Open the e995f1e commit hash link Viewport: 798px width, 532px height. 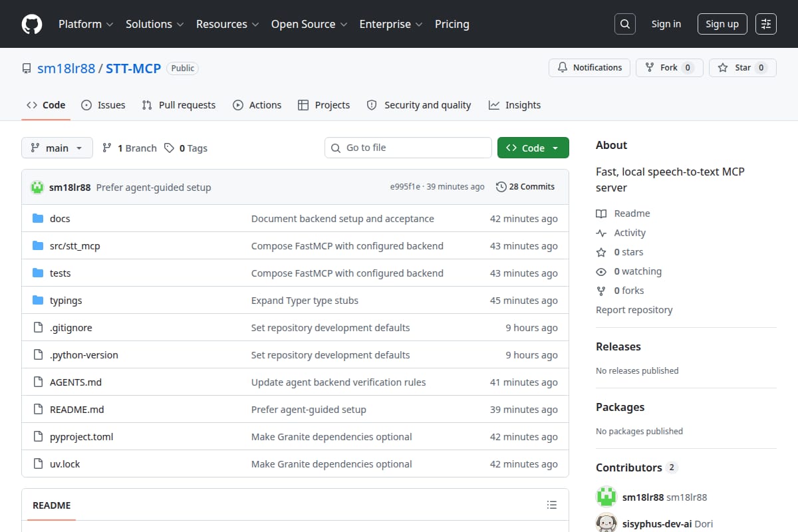tap(405, 187)
